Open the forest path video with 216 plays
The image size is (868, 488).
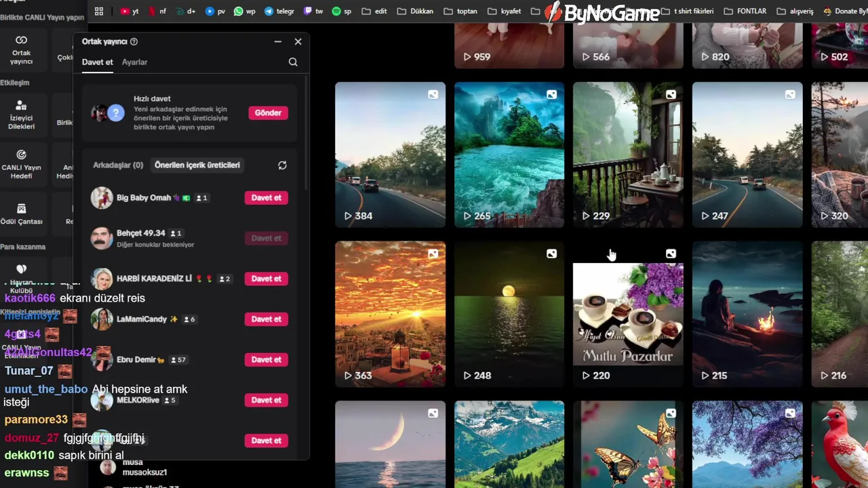(x=840, y=314)
